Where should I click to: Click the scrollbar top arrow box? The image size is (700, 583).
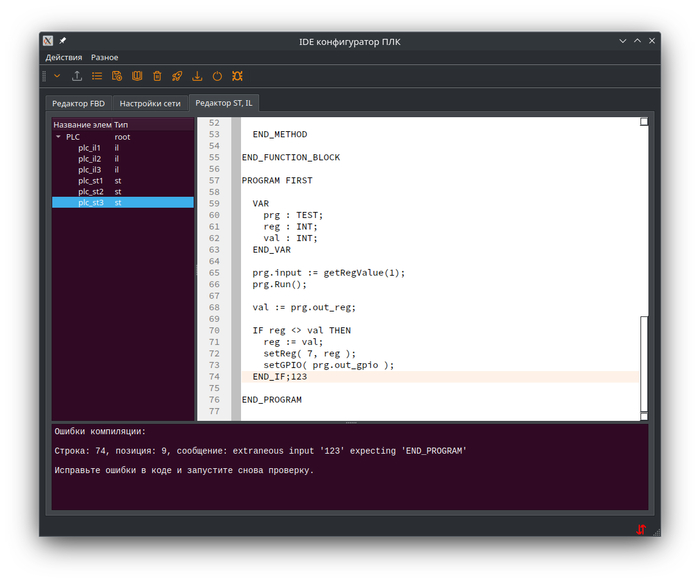point(644,122)
